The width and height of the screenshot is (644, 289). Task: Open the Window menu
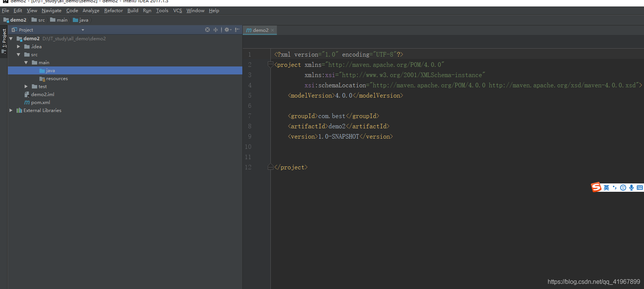click(x=195, y=11)
